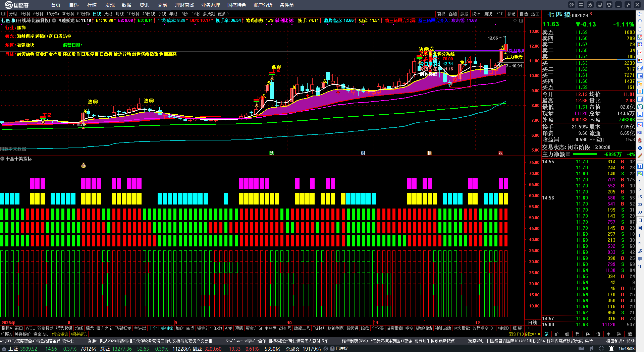Click the 财 marker on the date axis
Screen dimensions: 644x352
click(x=363, y=153)
